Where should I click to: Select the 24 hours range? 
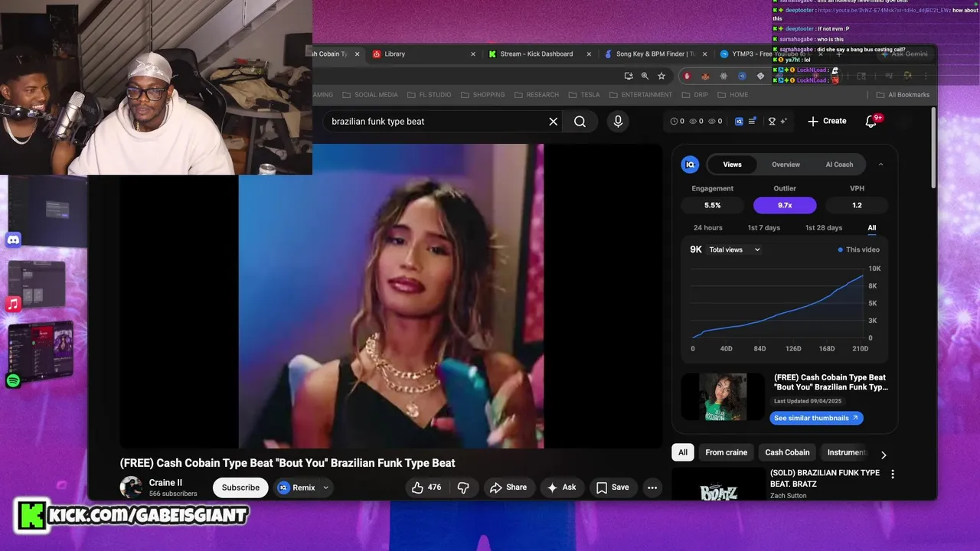tap(707, 228)
